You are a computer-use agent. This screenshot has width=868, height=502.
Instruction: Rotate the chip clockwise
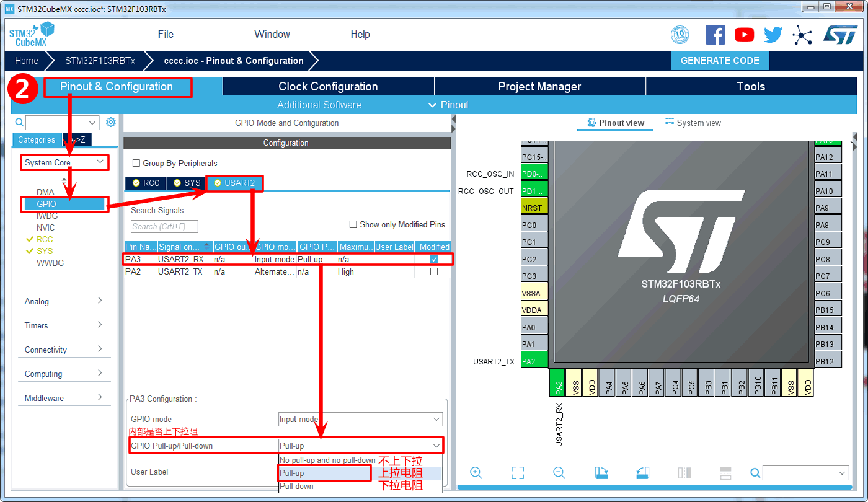[x=601, y=473]
